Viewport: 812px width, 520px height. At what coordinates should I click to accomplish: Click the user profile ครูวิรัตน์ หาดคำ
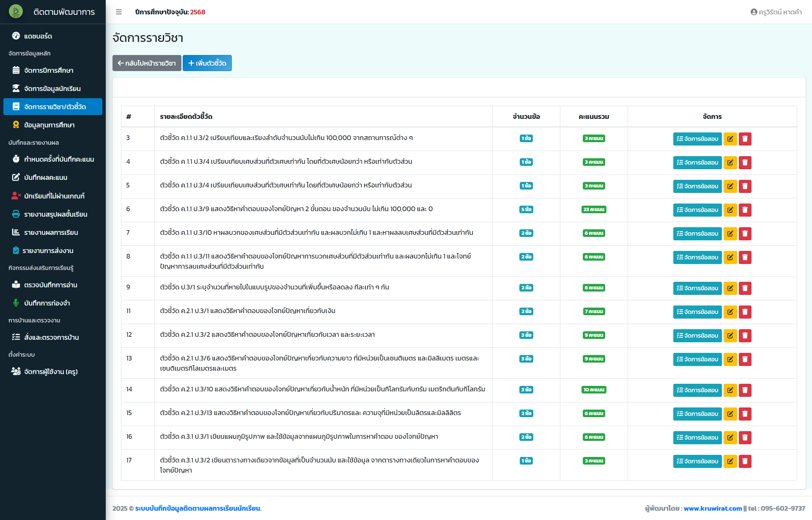pos(776,12)
